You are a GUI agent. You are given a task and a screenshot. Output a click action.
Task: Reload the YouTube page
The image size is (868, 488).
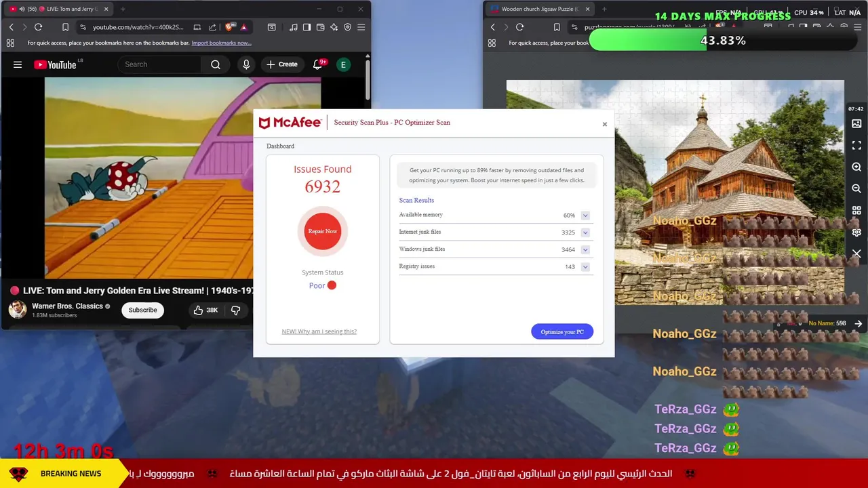pyautogui.click(x=39, y=27)
